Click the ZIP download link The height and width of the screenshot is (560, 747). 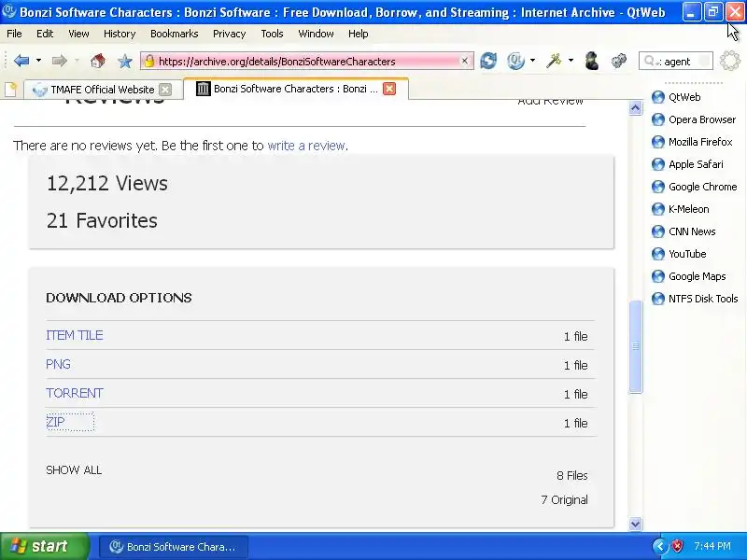point(55,422)
